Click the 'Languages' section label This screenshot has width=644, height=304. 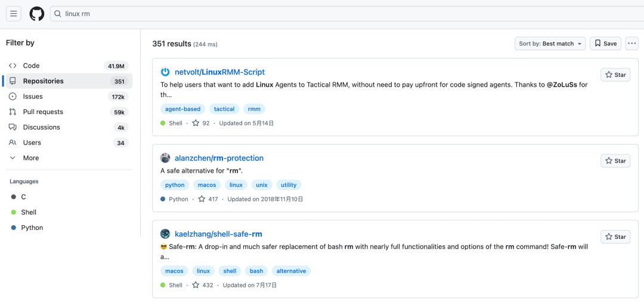(24, 182)
